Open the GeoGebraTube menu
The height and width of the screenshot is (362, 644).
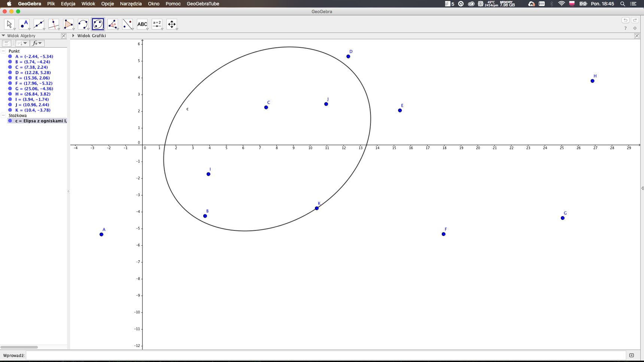[203, 4]
